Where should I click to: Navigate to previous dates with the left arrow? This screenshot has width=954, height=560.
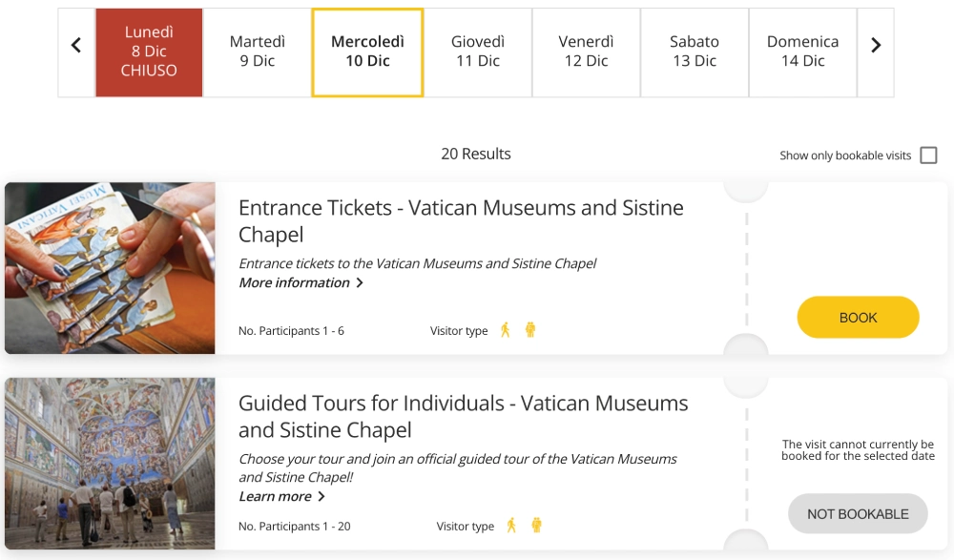pyautogui.click(x=76, y=45)
